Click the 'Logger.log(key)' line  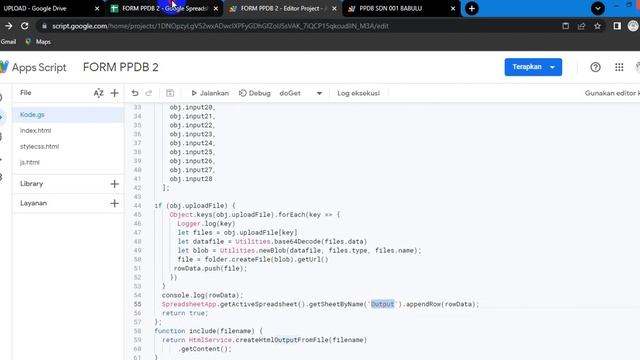click(x=206, y=224)
